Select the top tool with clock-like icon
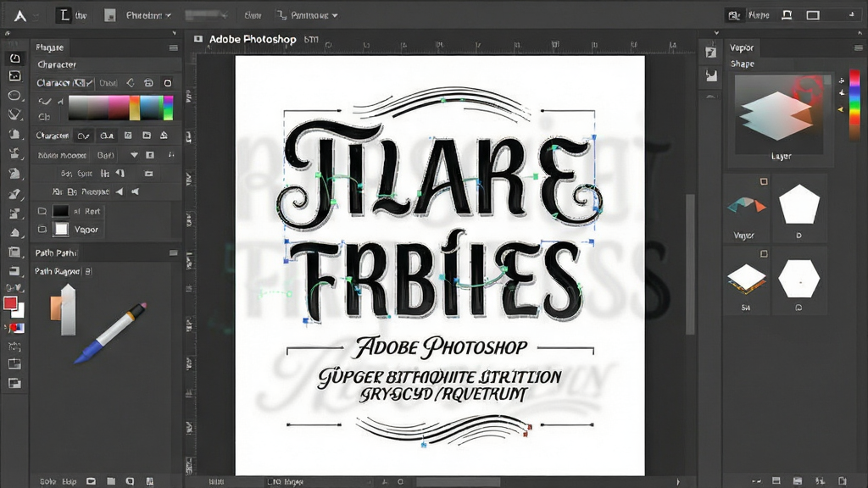Viewport: 868px width, 488px height. (15, 58)
